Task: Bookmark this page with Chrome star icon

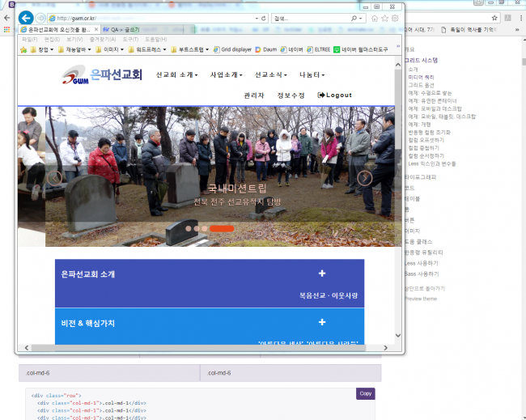Action: click(494, 18)
